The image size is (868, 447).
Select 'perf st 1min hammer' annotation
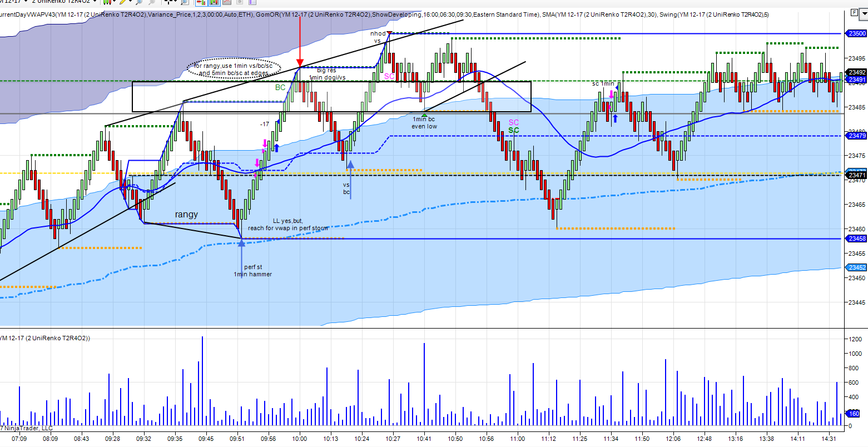[x=253, y=271]
